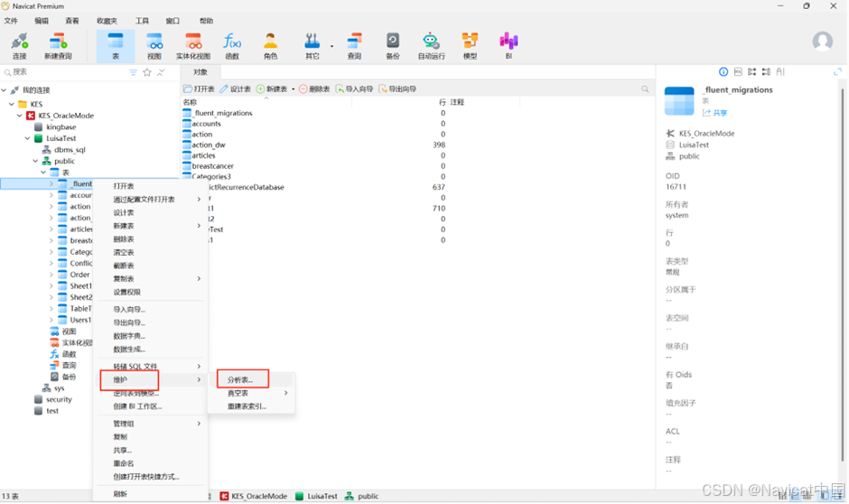Click the Export Wizard button
Image resolution: width=849 pixels, height=504 pixels.
click(397, 89)
